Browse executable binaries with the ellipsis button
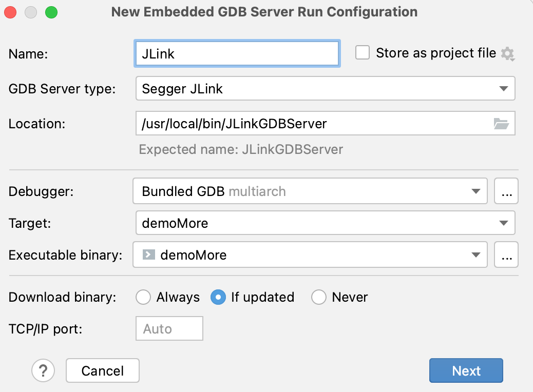Viewport: 533px width, 392px height. [x=506, y=254]
